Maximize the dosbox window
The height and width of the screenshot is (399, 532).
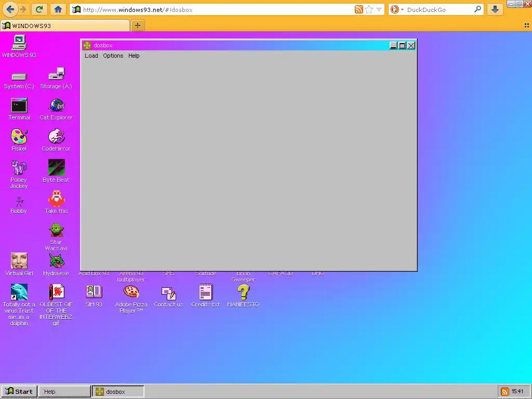402,46
